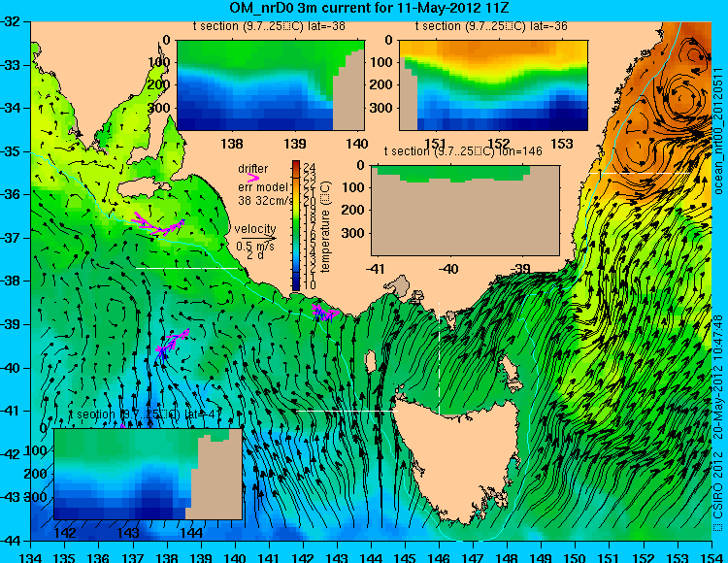The image size is (728, 563).
Task: Click the magenta drifter track south of Kangaroo Island
Action: click(158, 223)
